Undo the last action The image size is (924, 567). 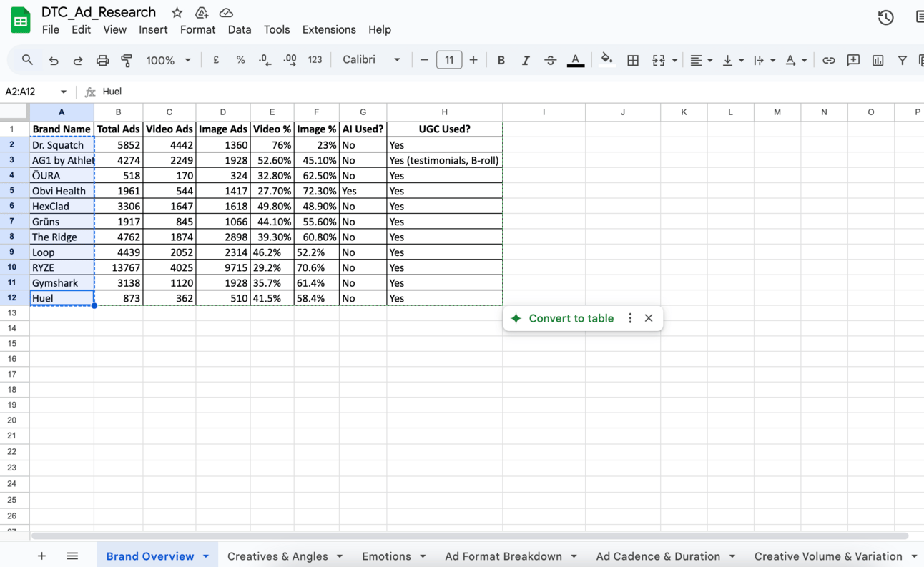pyautogui.click(x=54, y=61)
